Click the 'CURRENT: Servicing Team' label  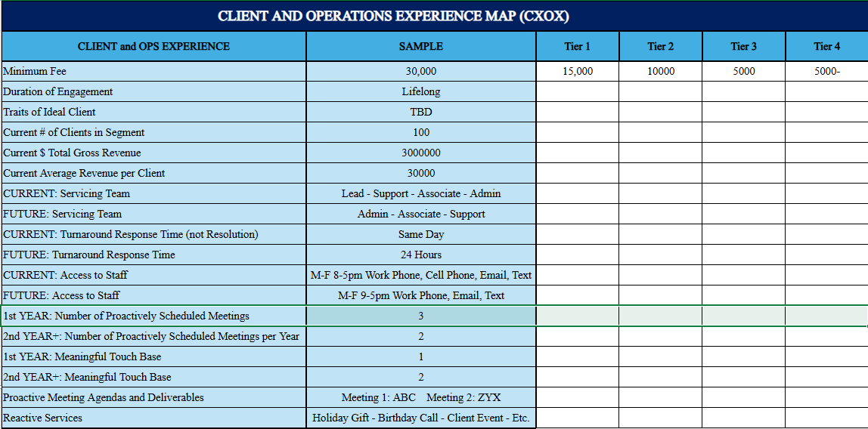coord(154,194)
